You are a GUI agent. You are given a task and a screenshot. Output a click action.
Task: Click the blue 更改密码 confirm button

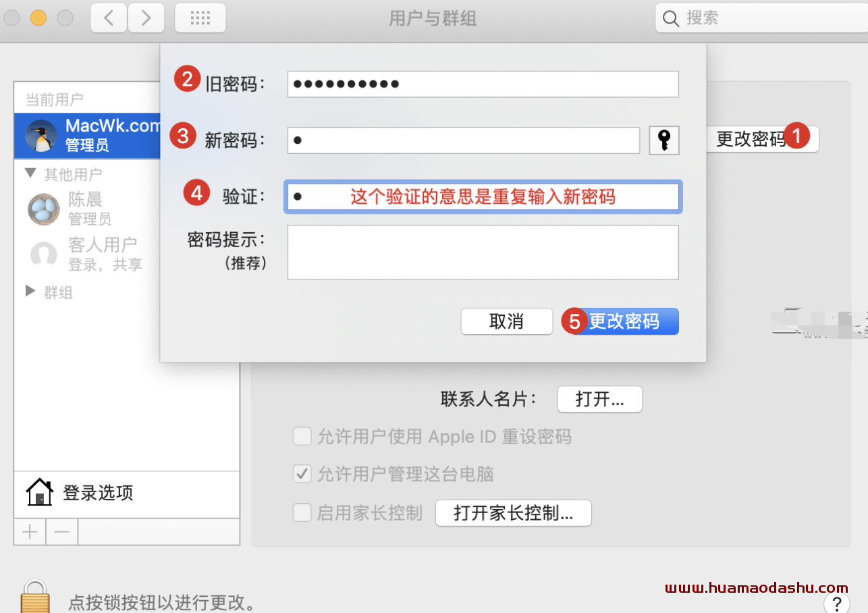pos(621,322)
